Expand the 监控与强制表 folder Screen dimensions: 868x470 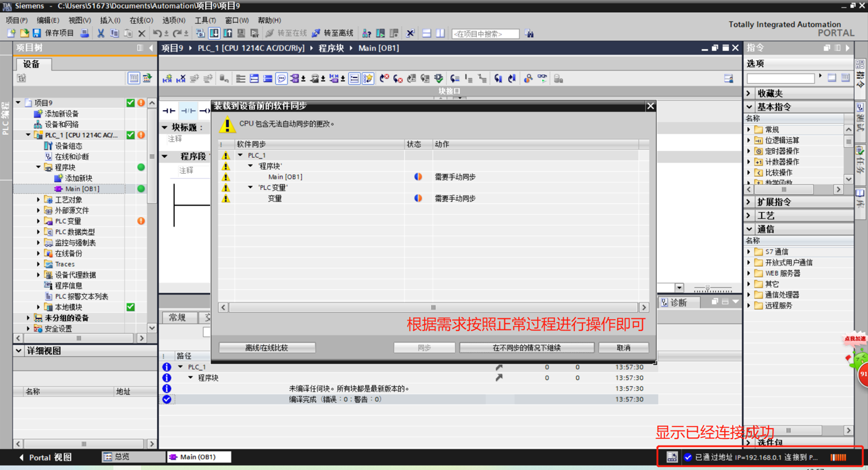click(38, 242)
